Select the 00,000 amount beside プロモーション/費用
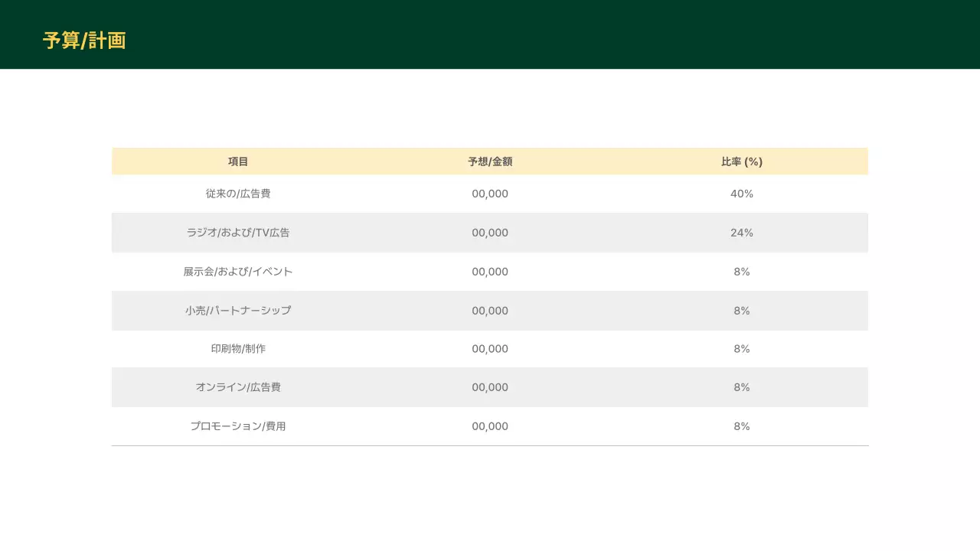 tap(490, 426)
